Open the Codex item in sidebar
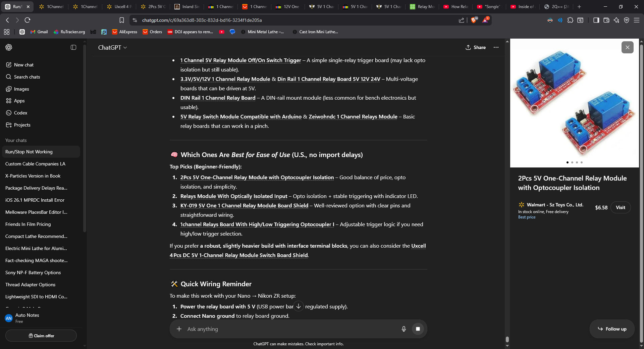 pos(20,113)
